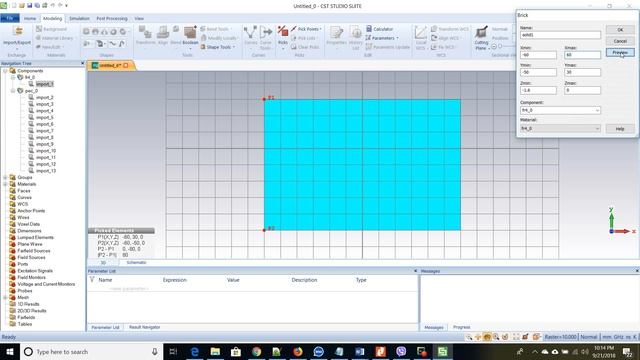Click OK in the Brick dialog
The width and height of the screenshot is (640, 360).
coord(620,30)
